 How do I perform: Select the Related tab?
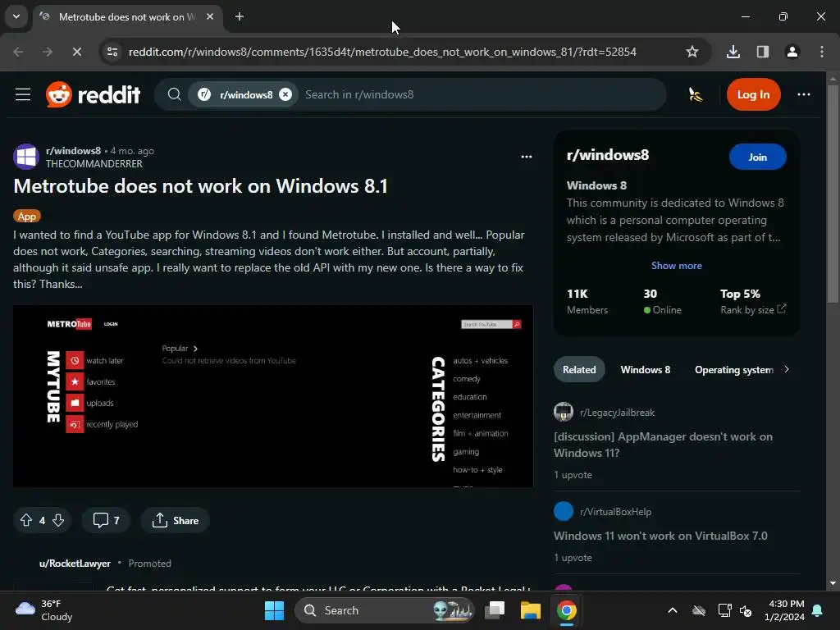coord(578,370)
